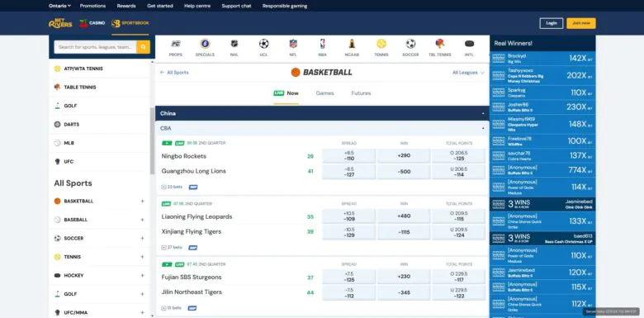The height and width of the screenshot is (318, 644).
Task: Open the Casino section
Action: (x=92, y=23)
